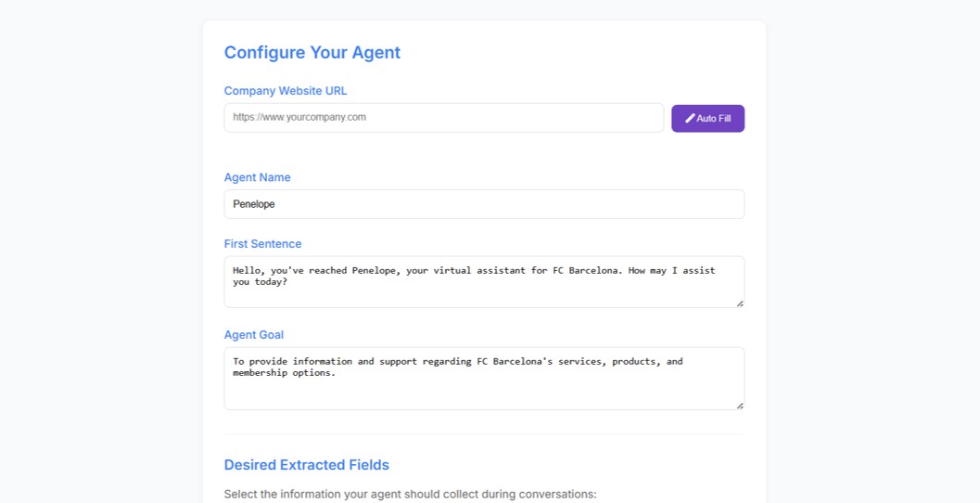
Task: Click the Configure Your Agent heading
Action: coord(312,53)
